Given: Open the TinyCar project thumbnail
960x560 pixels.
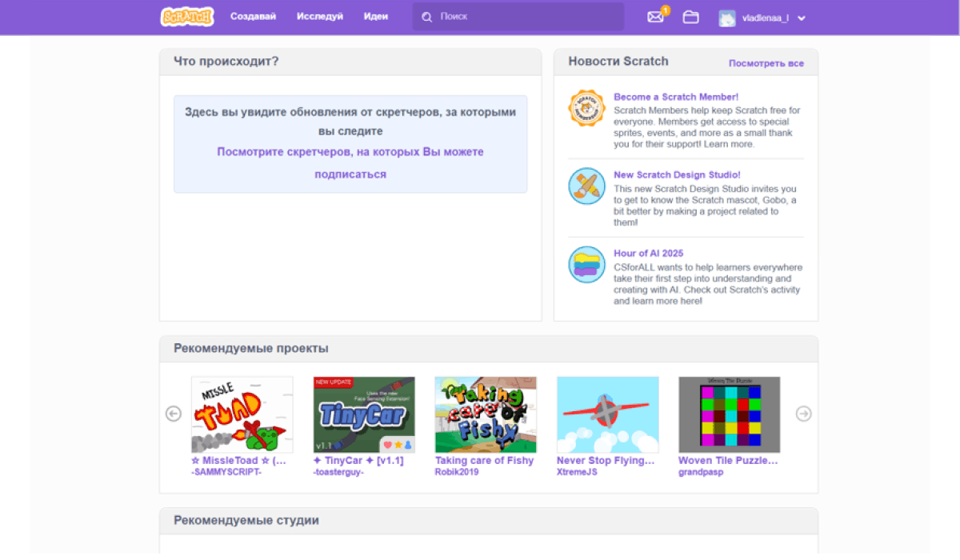Looking at the screenshot, I should 364,414.
